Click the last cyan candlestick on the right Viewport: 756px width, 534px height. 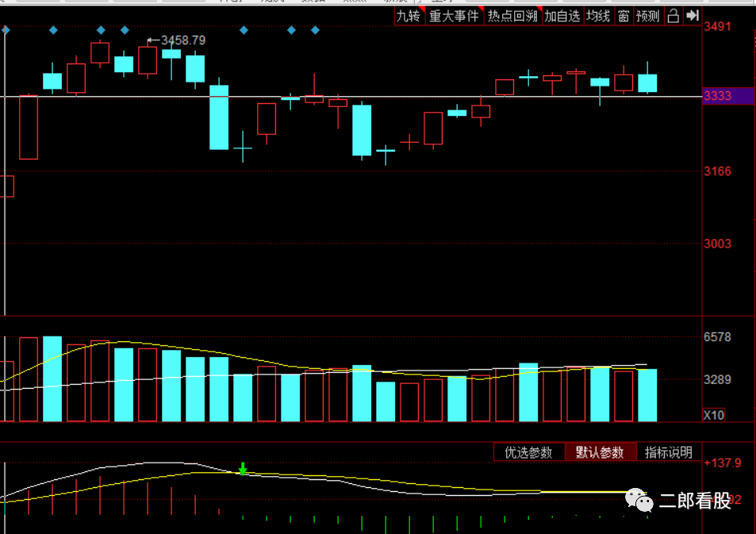647,83
